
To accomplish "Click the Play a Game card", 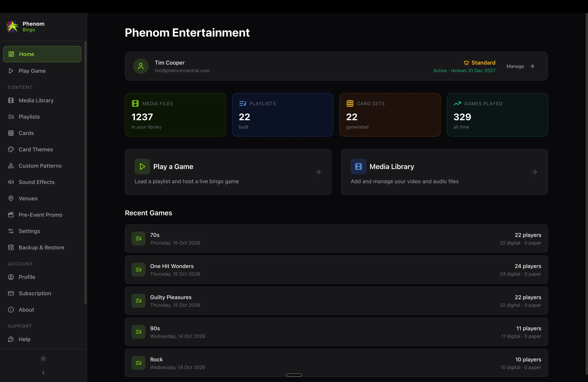I will [x=228, y=172].
